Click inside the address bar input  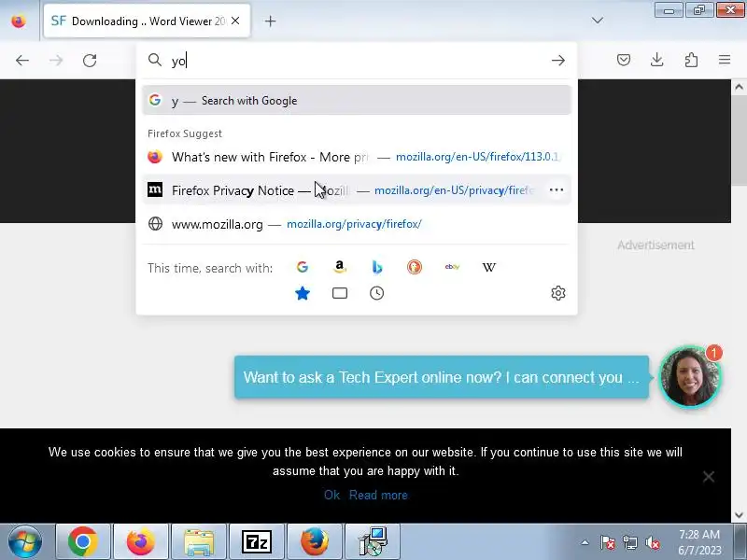tap(358, 61)
